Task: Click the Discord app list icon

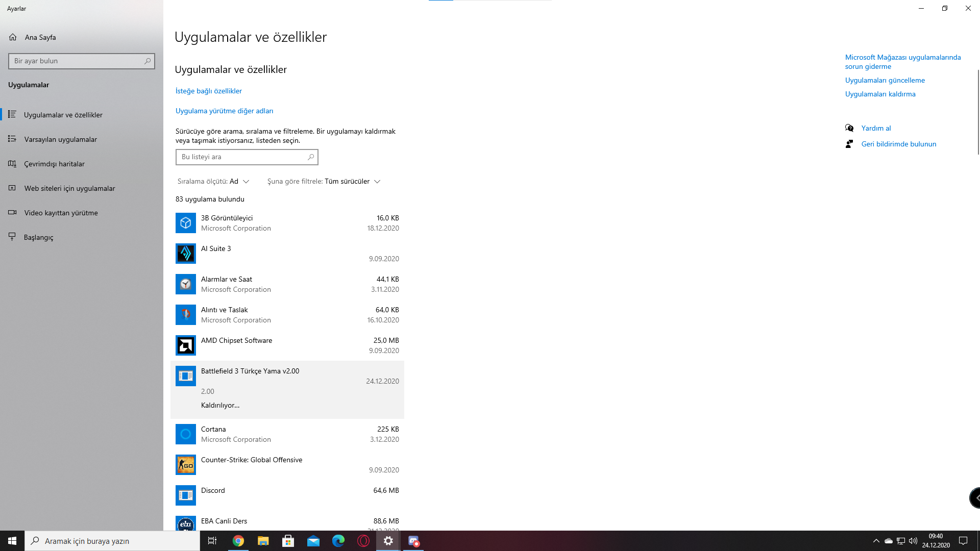Action: [186, 495]
